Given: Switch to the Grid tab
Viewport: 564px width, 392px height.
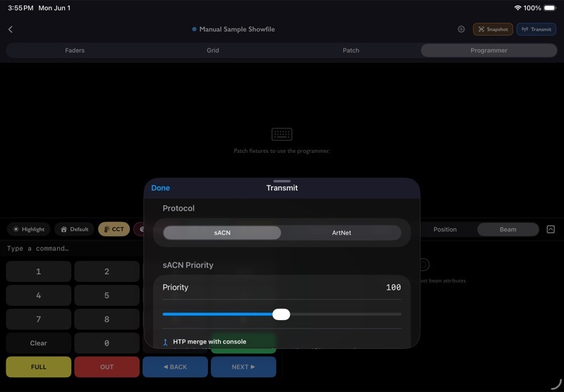Looking at the screenshot, I should 213,50.
